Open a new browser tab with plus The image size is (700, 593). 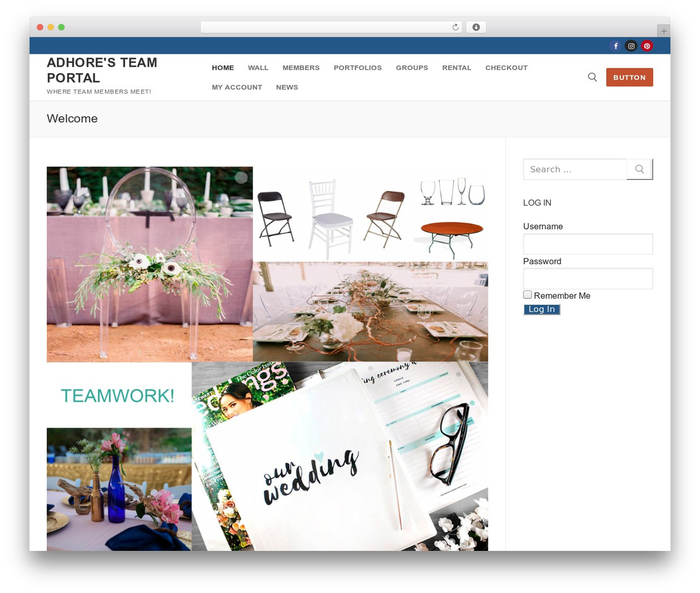(663, 31)
